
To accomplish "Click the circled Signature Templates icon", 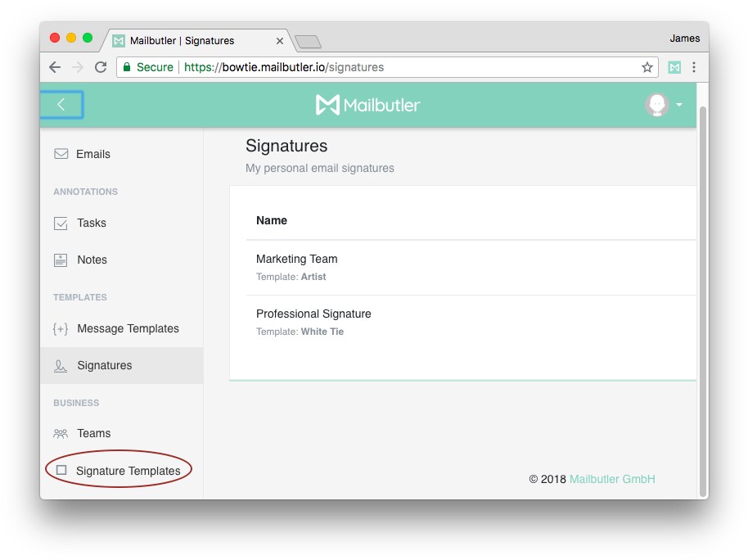I will click(x=61, y=471).
